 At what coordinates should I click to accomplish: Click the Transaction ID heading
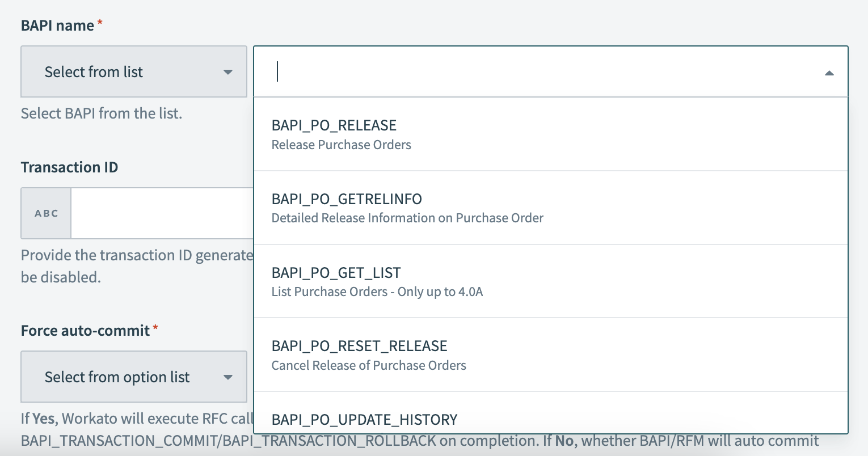pyautogui.click(x=69, y=167)
